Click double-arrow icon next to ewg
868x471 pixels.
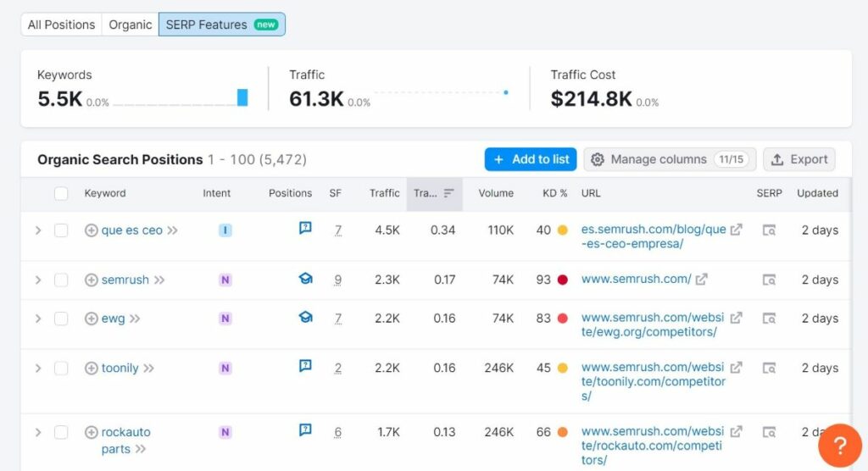[x=135, y=319]
